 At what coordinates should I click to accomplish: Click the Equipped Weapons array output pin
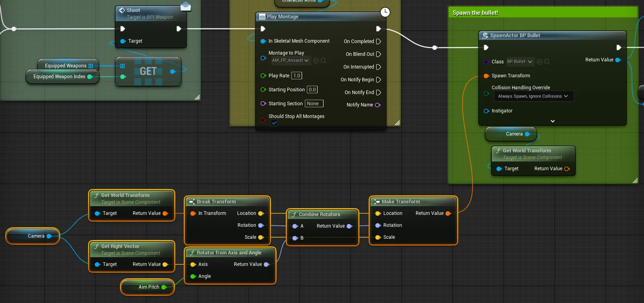click(91, 66)
